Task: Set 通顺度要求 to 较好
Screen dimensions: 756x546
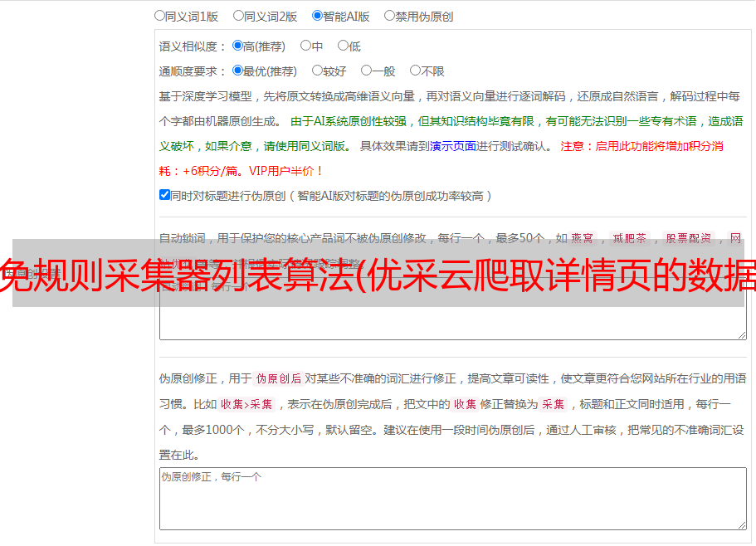Action: [x=317, y=71]
